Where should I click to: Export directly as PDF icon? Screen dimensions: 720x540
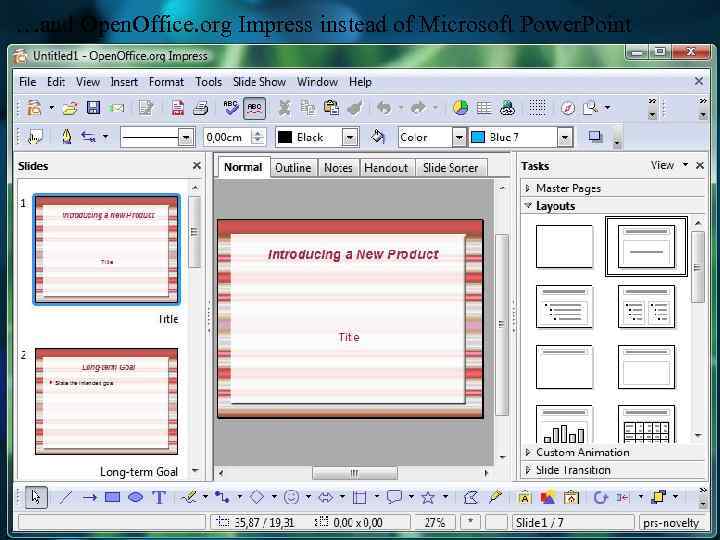pyautogui.click(x=178, y=108)
